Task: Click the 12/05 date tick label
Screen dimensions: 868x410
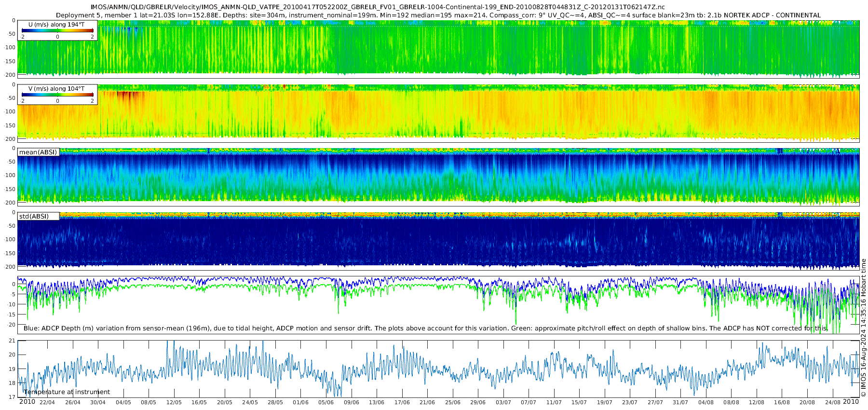Action: (174, 402)
